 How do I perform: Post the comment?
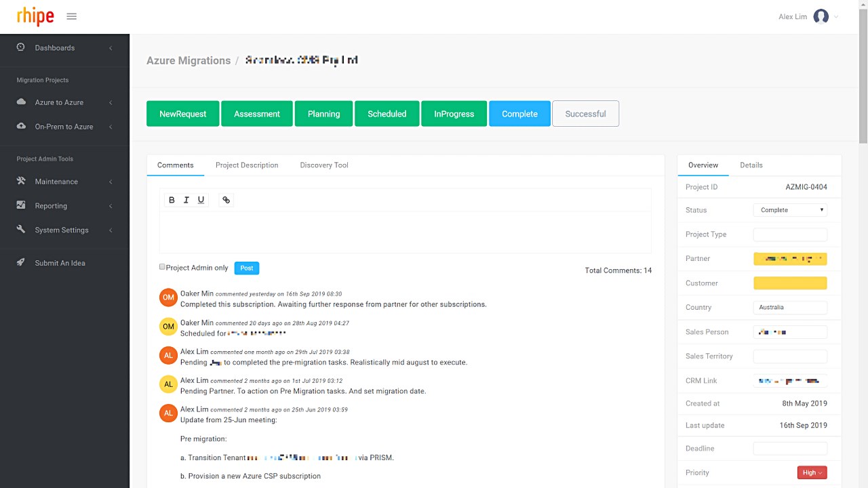(x=247, y=268)
